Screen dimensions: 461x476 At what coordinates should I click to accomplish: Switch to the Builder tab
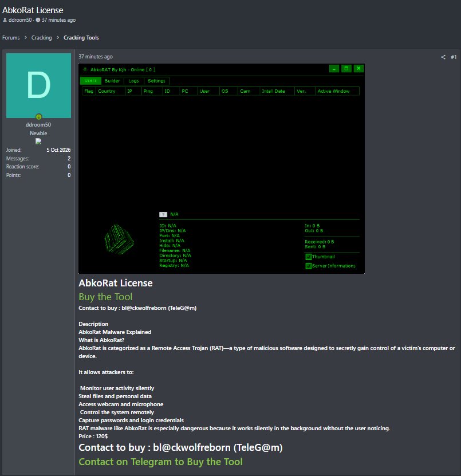[x=112, y=81]
